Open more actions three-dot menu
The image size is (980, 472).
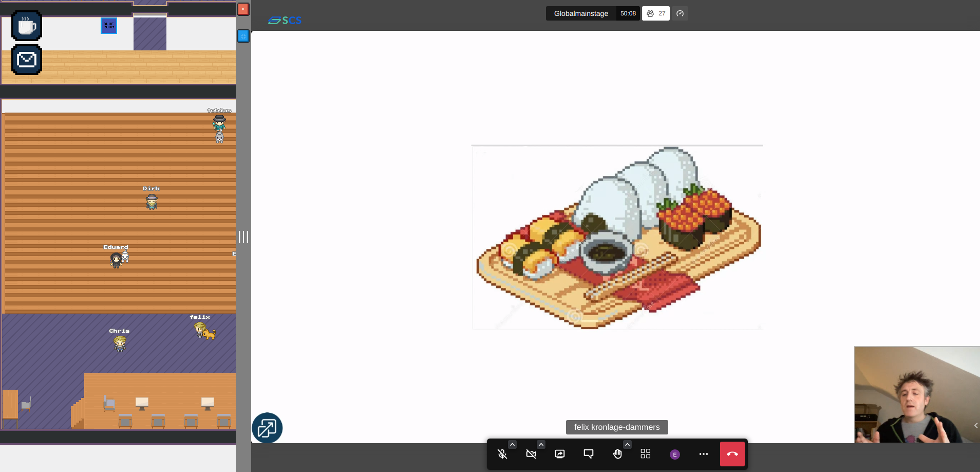pos(704,454)
